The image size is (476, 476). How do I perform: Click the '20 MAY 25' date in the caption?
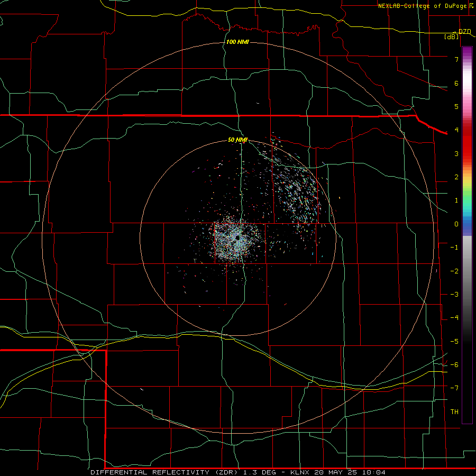(335, 472)
